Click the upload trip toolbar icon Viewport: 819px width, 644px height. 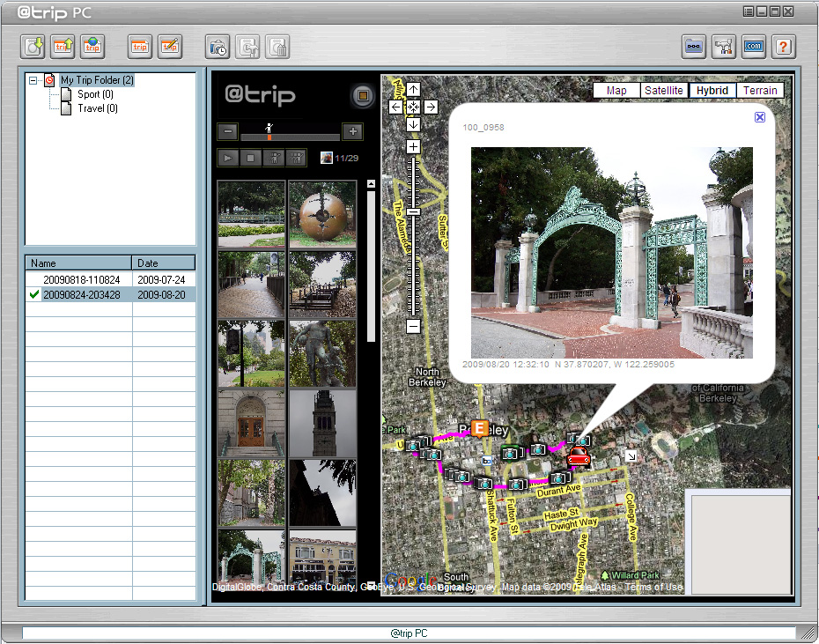point(63,47)
